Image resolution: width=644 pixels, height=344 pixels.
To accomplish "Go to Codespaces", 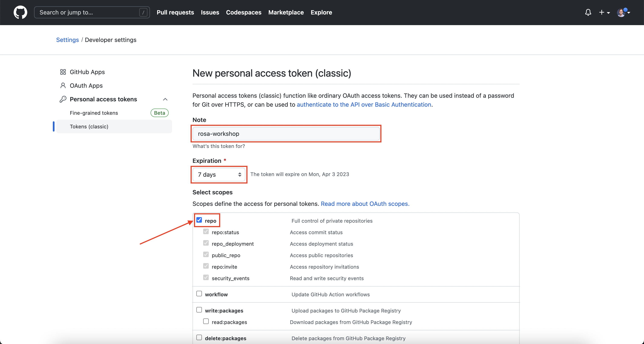I will coord(243,12).
